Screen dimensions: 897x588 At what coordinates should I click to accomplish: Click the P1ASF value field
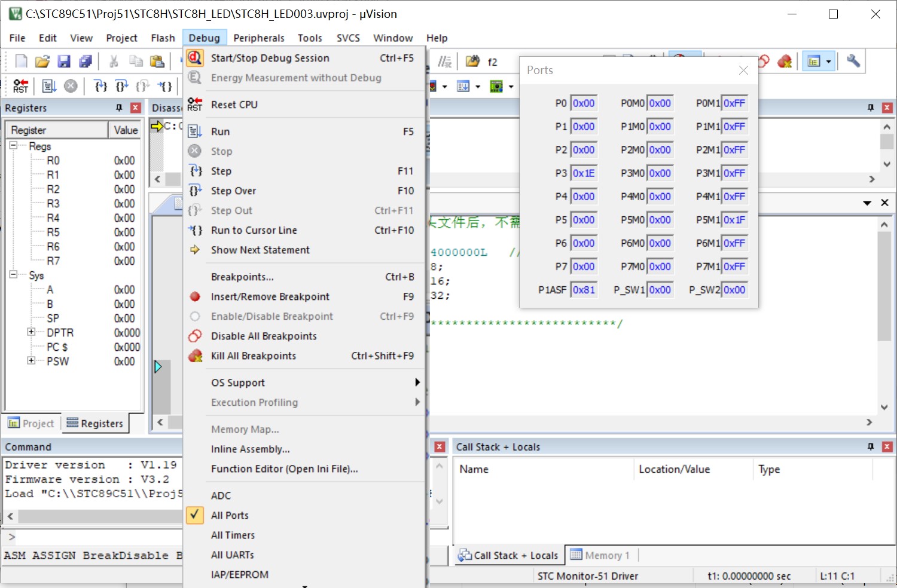[x=583, y=290]
